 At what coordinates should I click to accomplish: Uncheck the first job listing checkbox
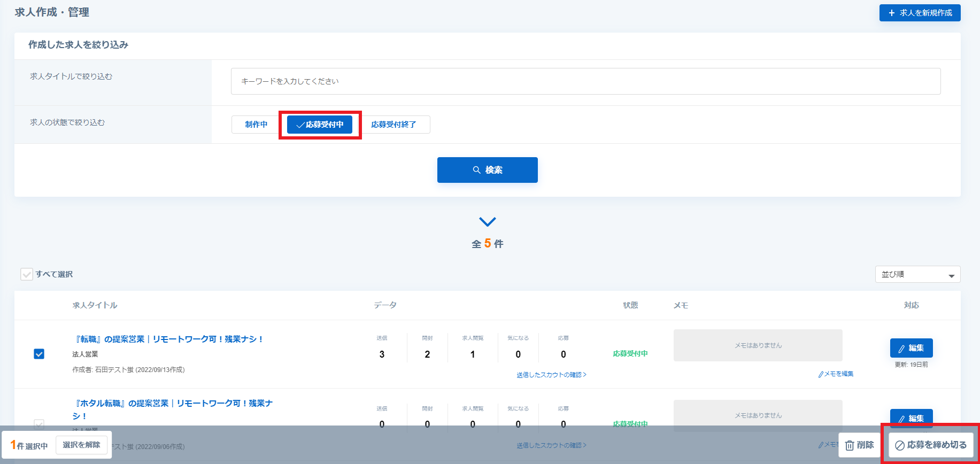pyautogui.click(x=39, y=354)
